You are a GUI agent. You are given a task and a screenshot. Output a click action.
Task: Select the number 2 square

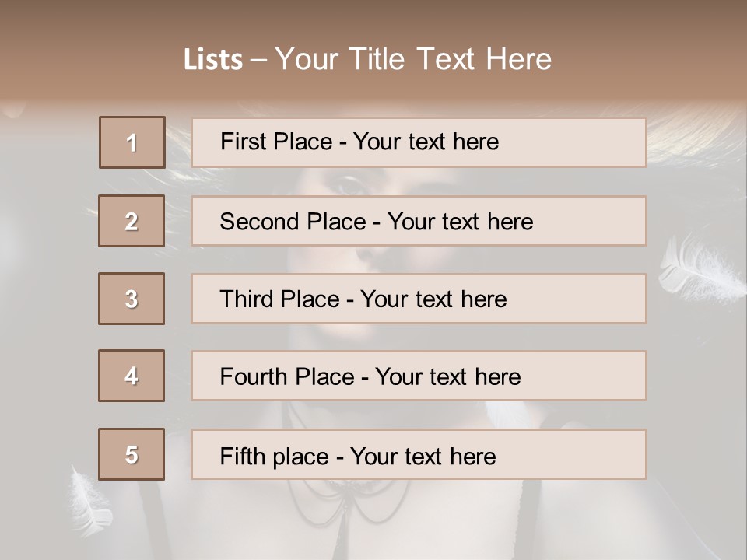(132, 221)
